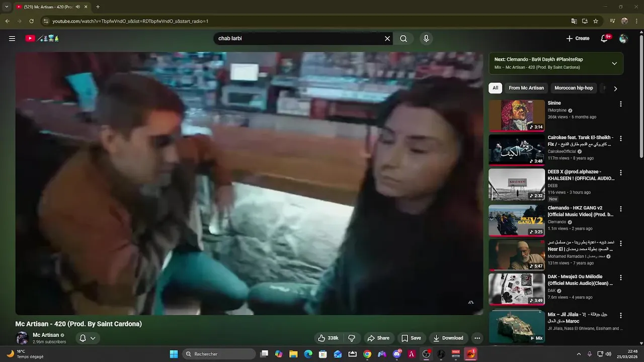Open Chrome three-dot menu
644x362 pixels.
pyautogui.click(x=636, y=21)
